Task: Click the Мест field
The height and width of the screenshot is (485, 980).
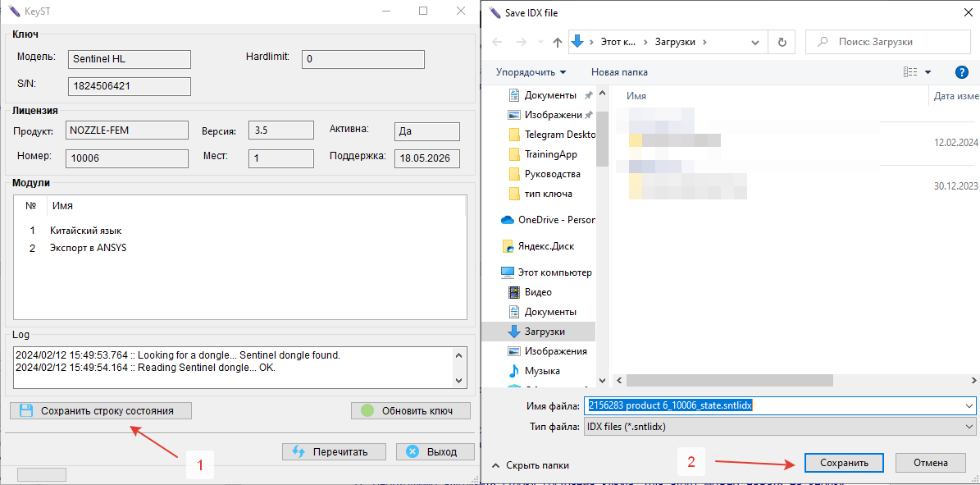Action: 280,158
